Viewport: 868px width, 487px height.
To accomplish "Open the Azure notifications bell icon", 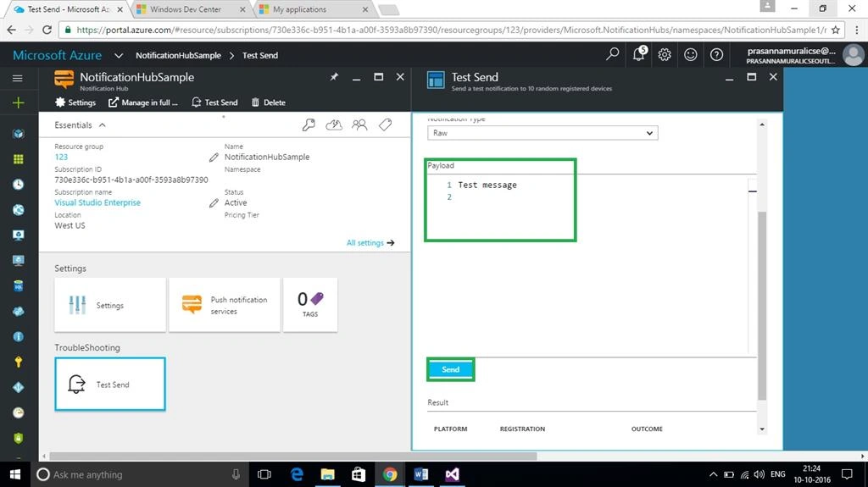I will (639, 53).
